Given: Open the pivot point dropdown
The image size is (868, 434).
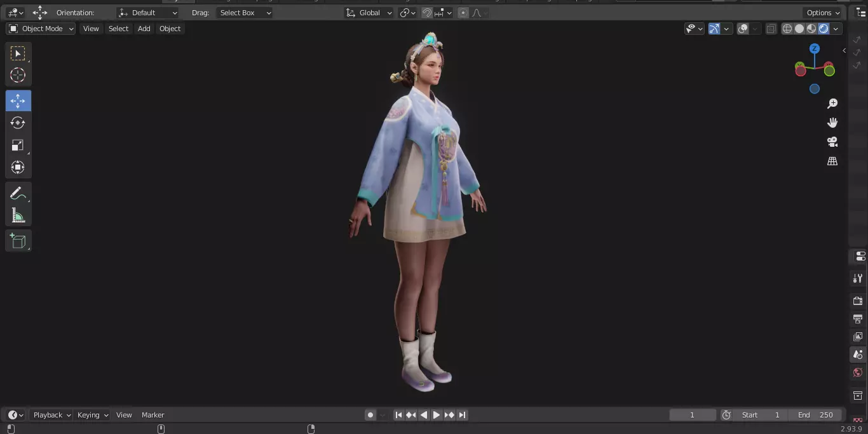Looking at the screenshot, I should coord(407,13).
